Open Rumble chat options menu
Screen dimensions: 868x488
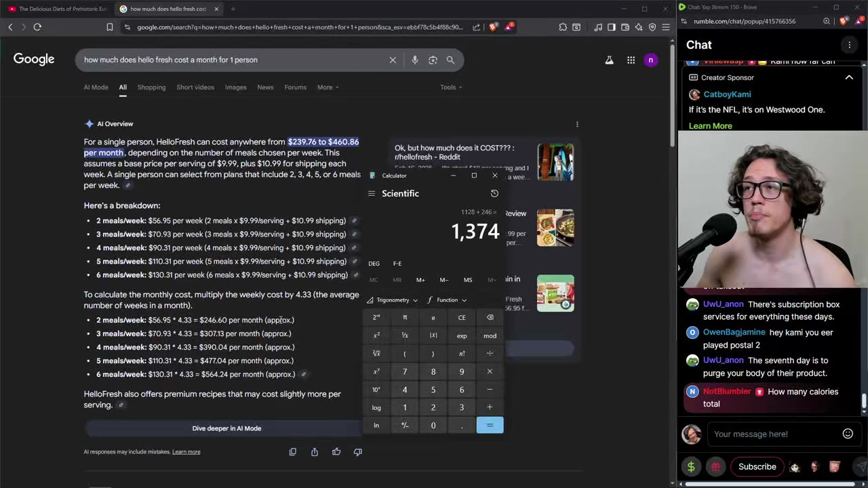click(x=849, y=45)
